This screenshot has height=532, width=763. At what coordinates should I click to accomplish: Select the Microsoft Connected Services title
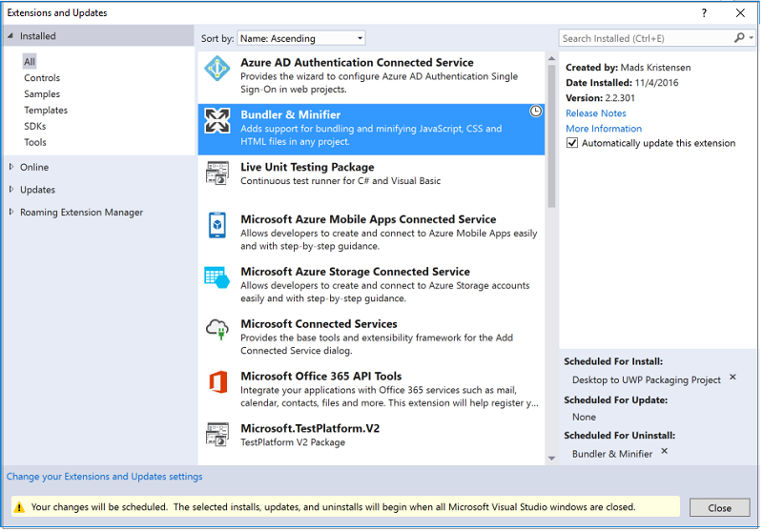[319, 324]
